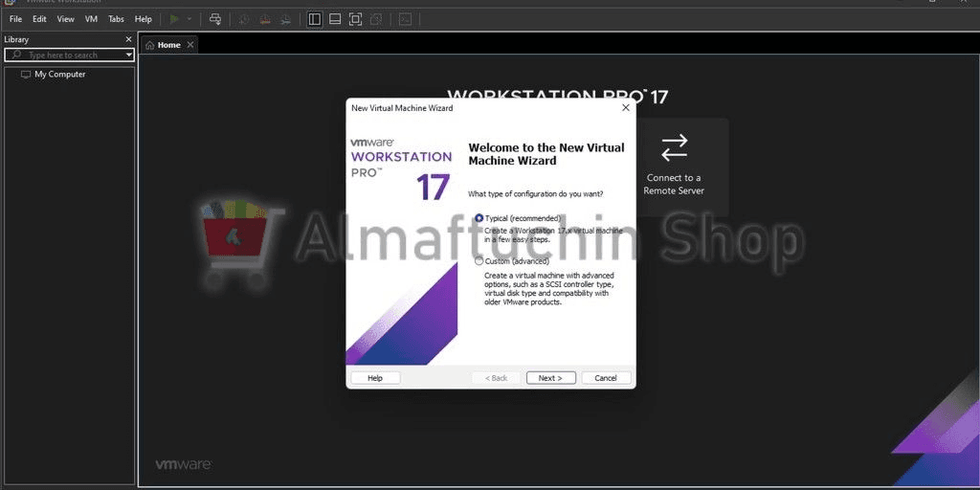This screenshot has width=980, height=490.
Task: Click the Home tab house icon
Action: [x=150, y=45]
